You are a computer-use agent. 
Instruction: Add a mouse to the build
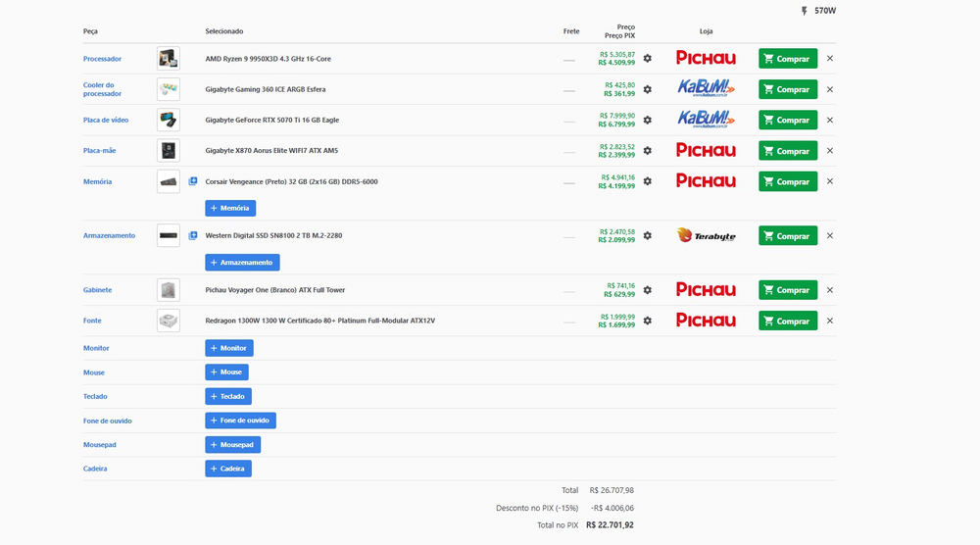point(226,372)
